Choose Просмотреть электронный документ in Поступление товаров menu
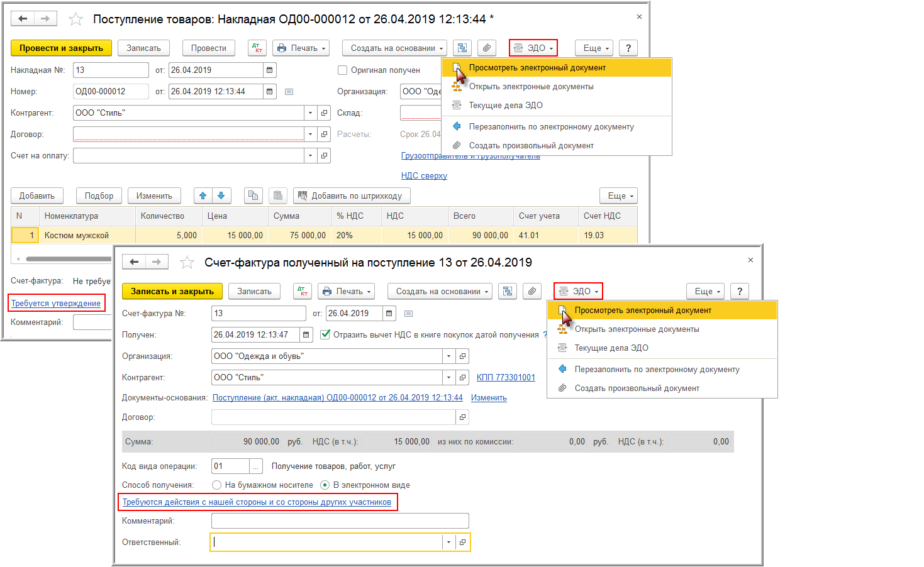924x567 pixels. 557,67
